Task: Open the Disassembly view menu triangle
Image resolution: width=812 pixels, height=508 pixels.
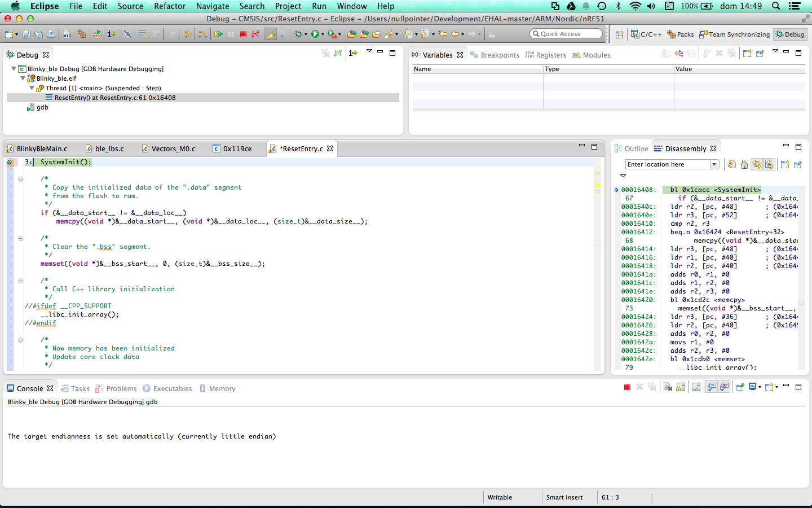Action: pyautogui.click(x=623, y=176)
